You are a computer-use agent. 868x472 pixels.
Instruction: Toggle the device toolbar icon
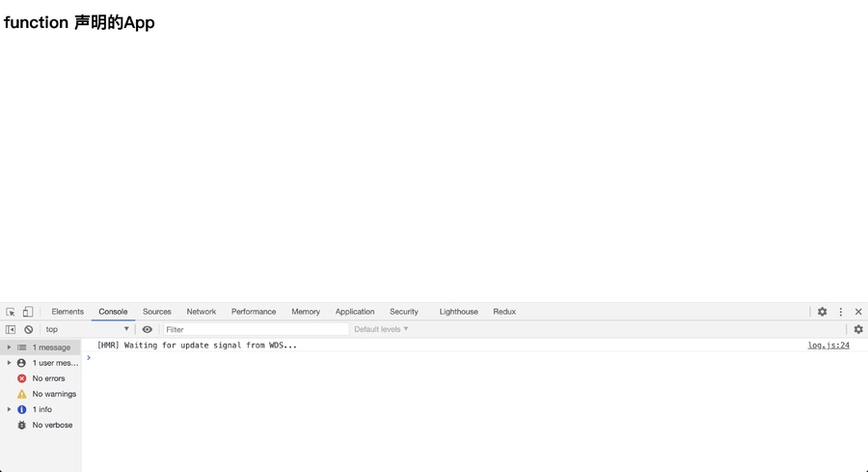click(28, 312)
